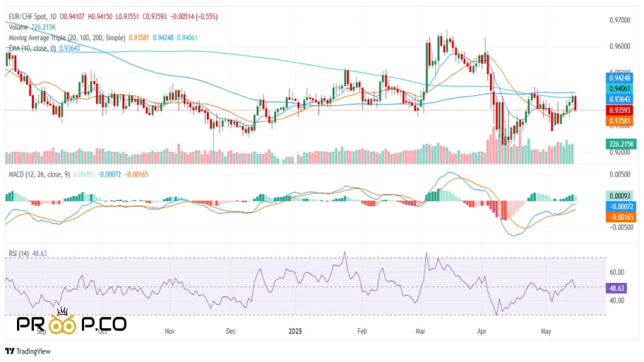Click the 60.00 level on RSI axis
The image size is (644, 362).
tap(616, 272)
